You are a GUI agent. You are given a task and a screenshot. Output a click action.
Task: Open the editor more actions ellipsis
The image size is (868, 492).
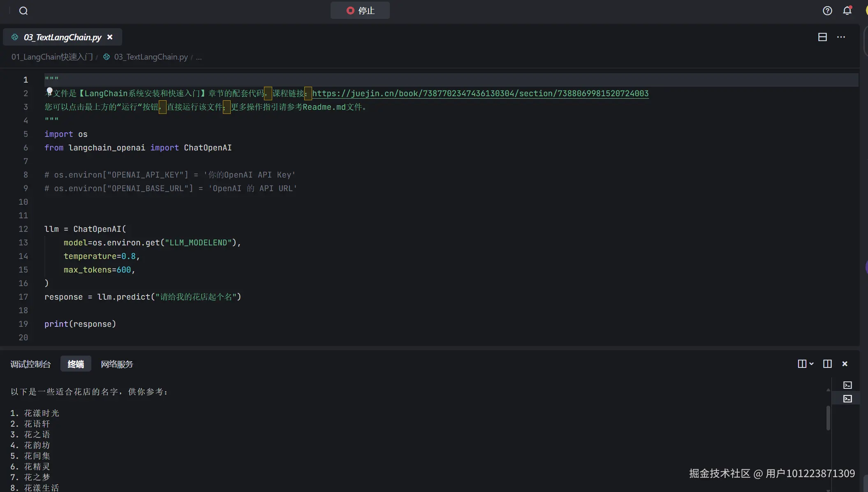pos(841,37)
